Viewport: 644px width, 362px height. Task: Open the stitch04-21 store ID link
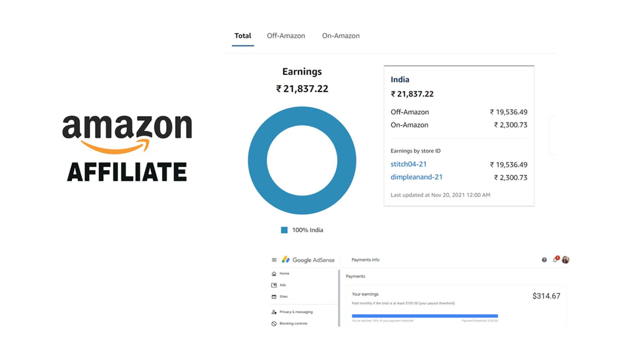(x=408, y=164)
